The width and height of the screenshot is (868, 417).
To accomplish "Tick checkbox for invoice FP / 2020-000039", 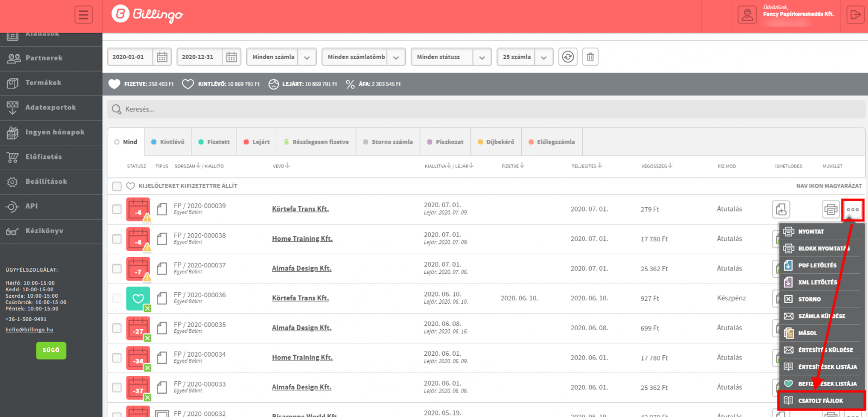I will coord(117,209).
